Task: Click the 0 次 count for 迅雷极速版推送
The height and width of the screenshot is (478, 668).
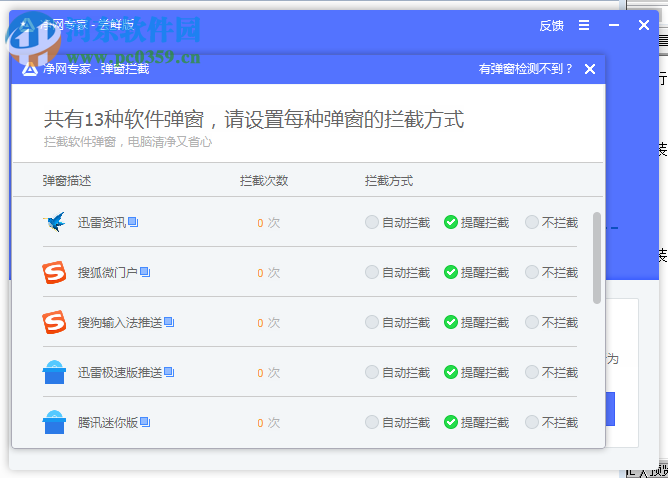Action: coord(268,372)
